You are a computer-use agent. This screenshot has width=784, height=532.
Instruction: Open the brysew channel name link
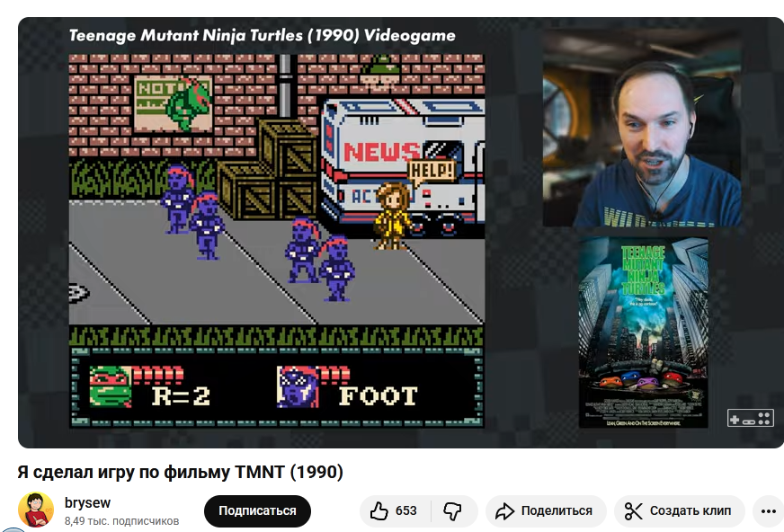tap(87, 502)
